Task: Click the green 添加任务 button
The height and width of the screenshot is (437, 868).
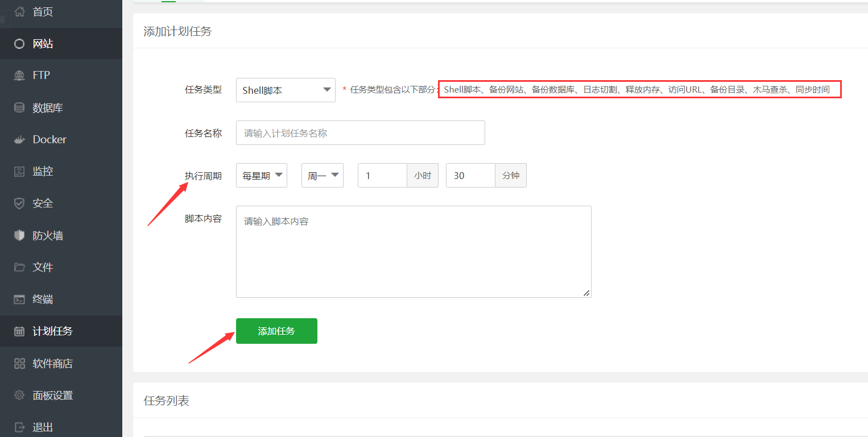Action: pos(276,331)
